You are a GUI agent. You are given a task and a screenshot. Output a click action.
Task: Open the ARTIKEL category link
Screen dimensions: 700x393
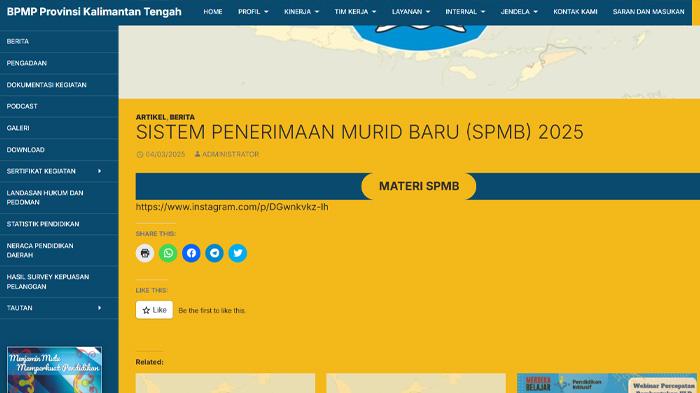pos(150,117)
